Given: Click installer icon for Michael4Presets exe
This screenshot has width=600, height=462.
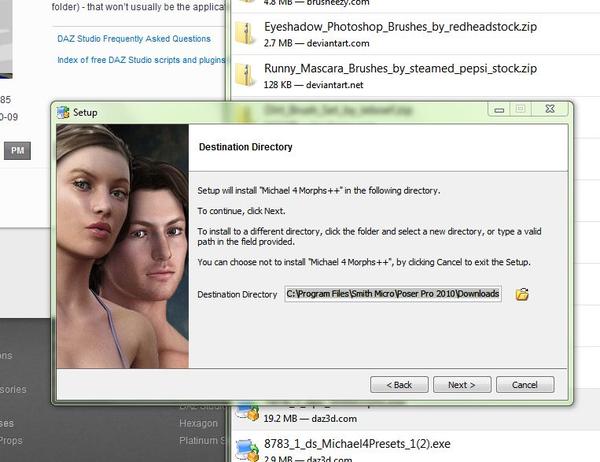Looking at the screenshot, I should (x=247, y=450).
